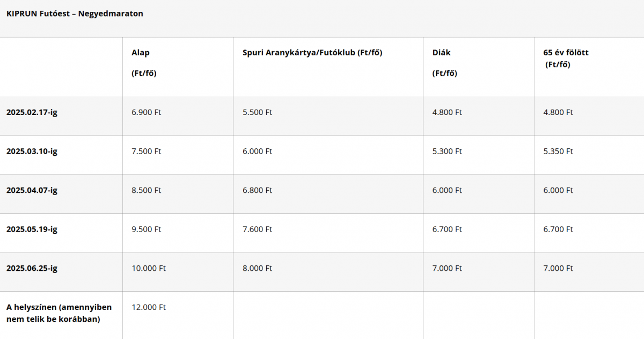Viewport: 644px width, 339px height.
Task: Click the 5.350 Ft senior price cell
Action: click(x=558, y=152)
